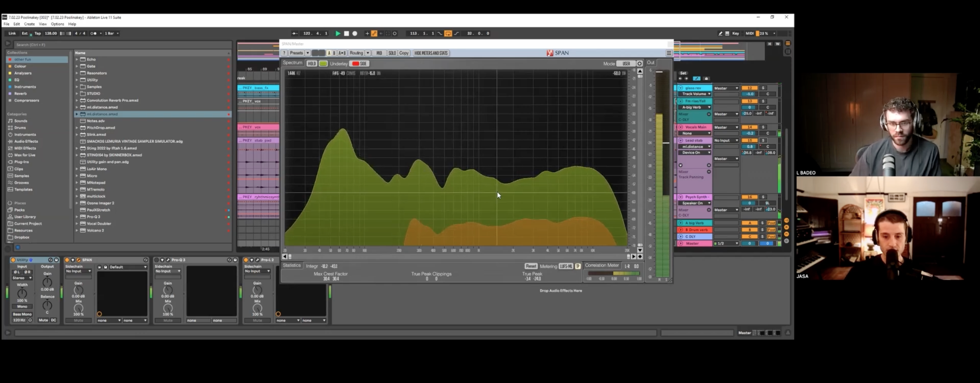
Task: Click the Link button in control bar
Action: pyautogui.click(x=12, y=33)
